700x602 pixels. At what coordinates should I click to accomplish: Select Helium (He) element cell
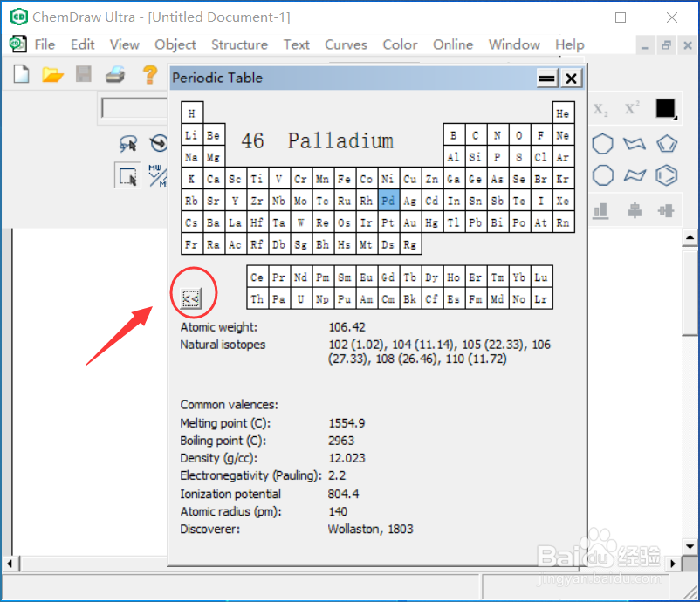pos(563,113)
